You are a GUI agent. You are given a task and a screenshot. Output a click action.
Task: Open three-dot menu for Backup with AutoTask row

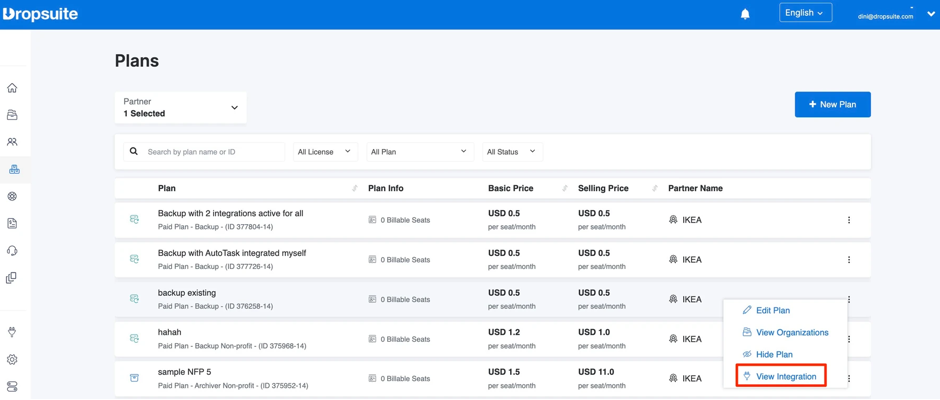[x=849, y=260]
